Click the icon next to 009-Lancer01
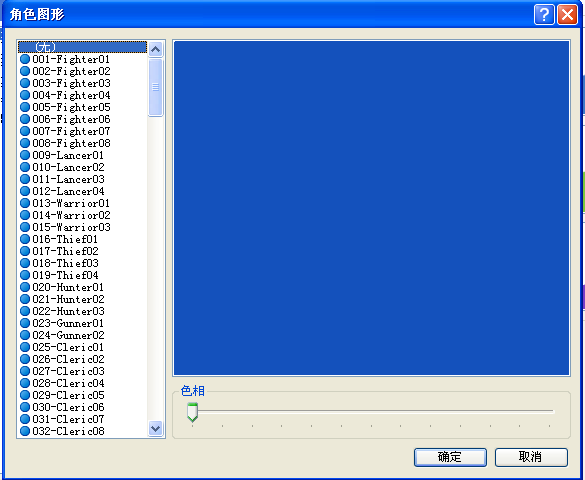 click(25, 155)
